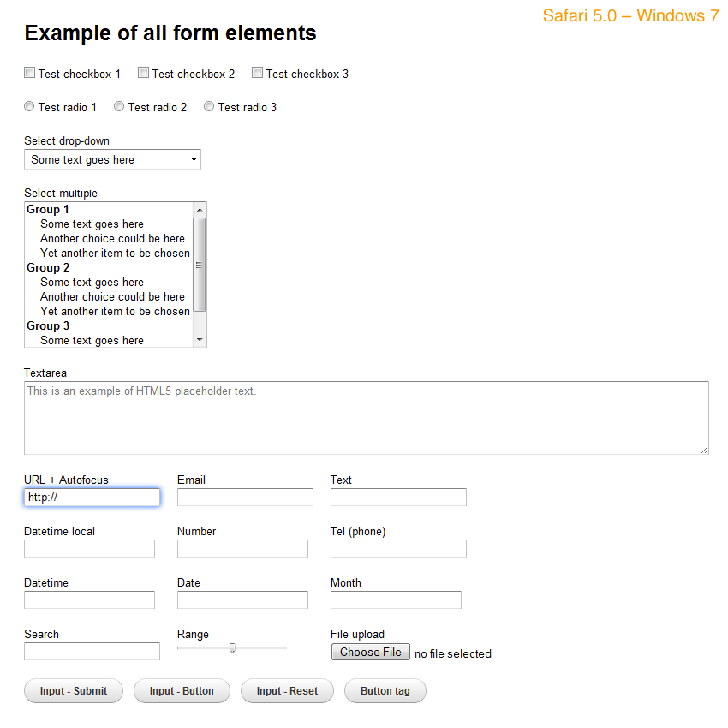Click the Search input box
Viewport: 728px width, 728px height.
[x=92, y=652]
